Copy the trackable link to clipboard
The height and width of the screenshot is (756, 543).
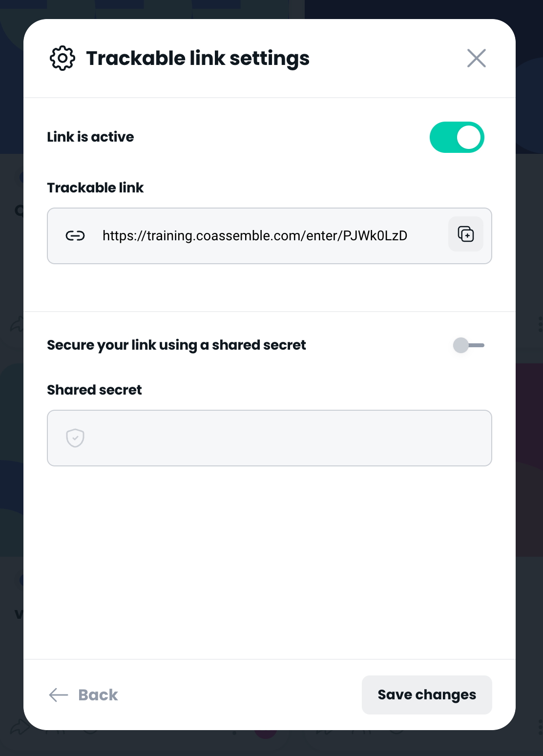pyautogui.click(x=465, y=234)
